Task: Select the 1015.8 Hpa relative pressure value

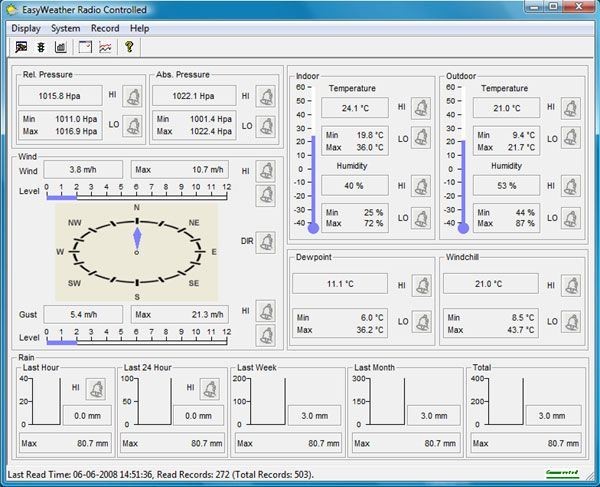Action: [60, 96]
